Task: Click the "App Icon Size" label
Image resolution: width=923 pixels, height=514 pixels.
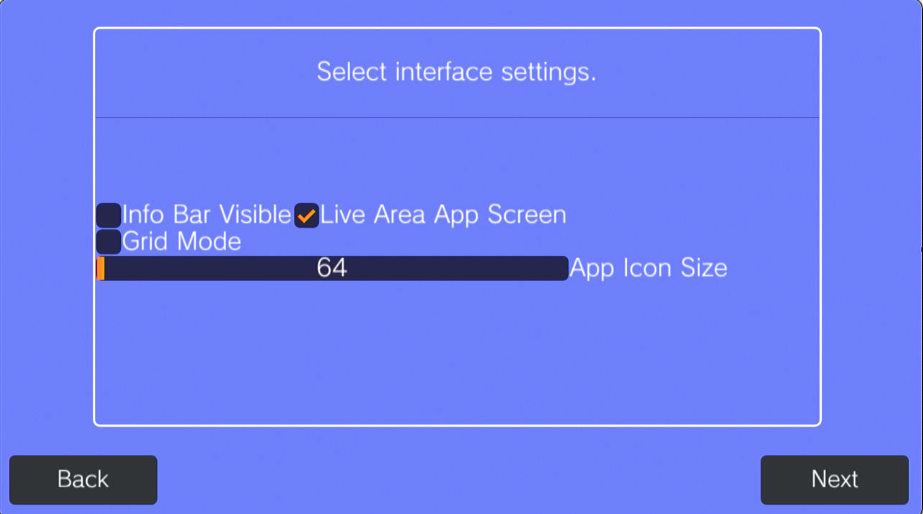Action: (x=648, y=268)
